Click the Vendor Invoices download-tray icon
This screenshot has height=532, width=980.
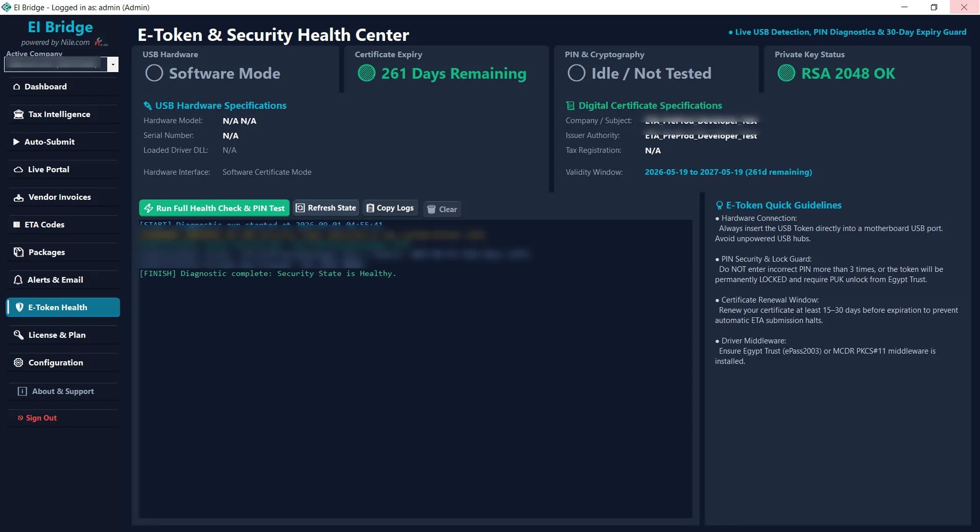(19, 197)
